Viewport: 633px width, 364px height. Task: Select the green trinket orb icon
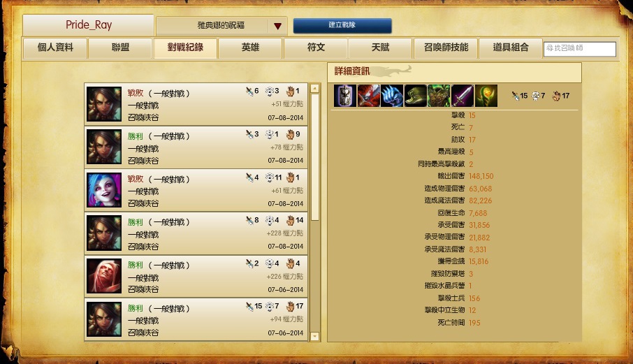486,96
